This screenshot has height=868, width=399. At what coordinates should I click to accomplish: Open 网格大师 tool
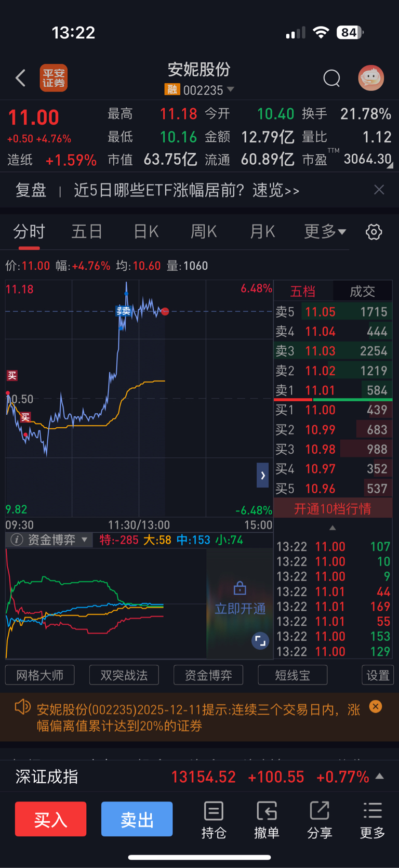pyautogui.click(x=40, y=675)
